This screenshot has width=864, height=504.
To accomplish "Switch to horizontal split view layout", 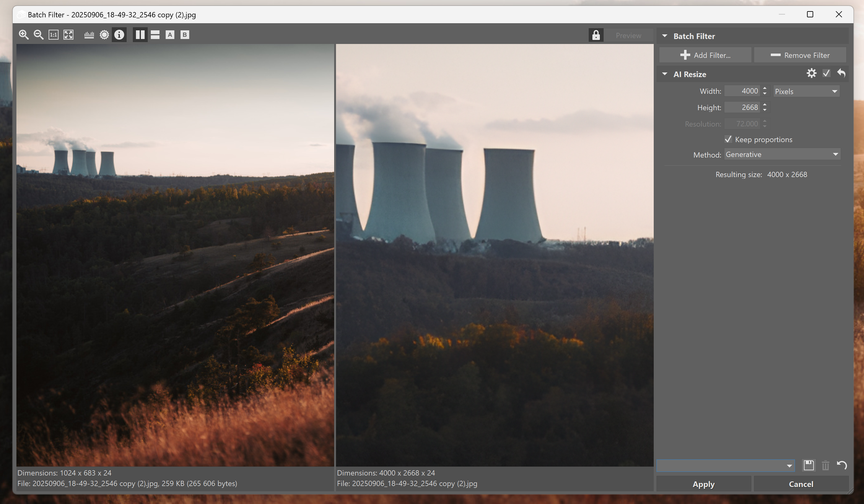I will (155, 35).
